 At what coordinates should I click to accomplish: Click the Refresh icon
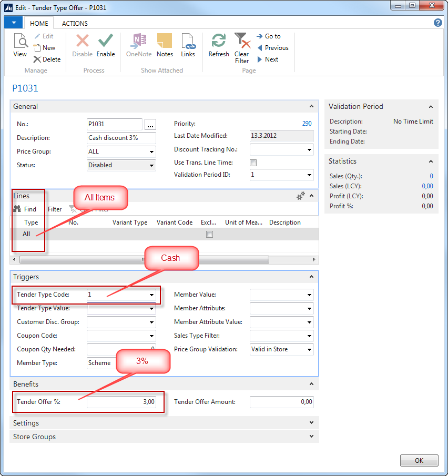point(218,41)
